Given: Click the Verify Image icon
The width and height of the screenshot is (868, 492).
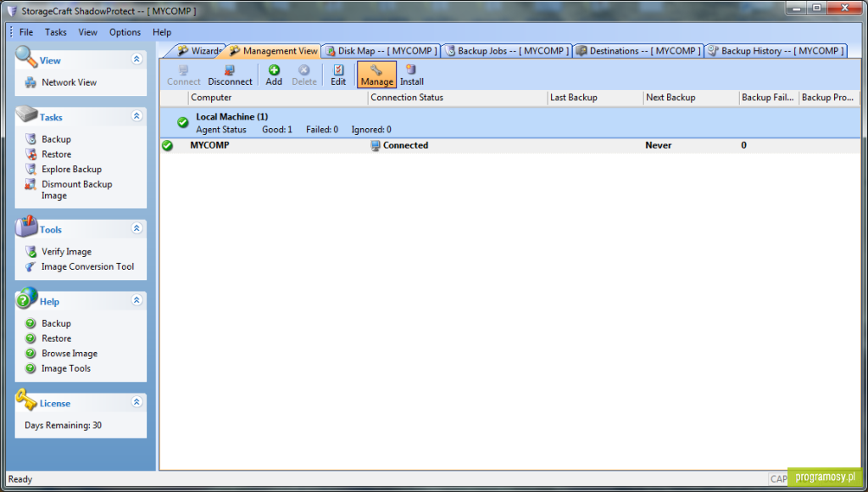Looking at the screenshot, I should [31, 252].
